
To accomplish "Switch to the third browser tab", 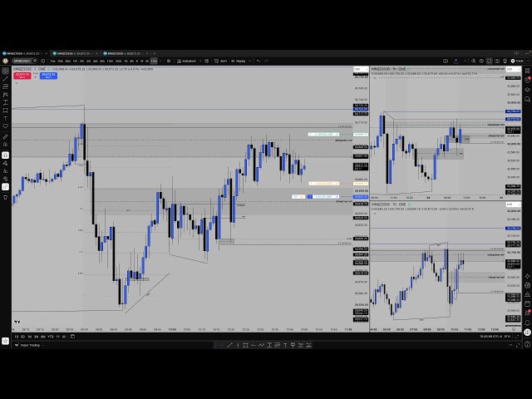I will coord(125,53).
